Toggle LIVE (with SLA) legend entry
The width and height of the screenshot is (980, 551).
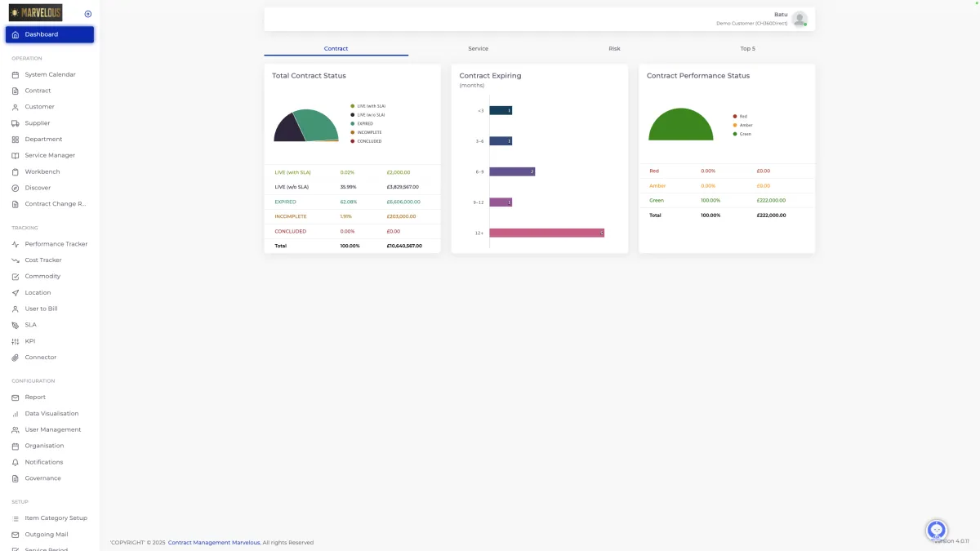click(367, 106)
